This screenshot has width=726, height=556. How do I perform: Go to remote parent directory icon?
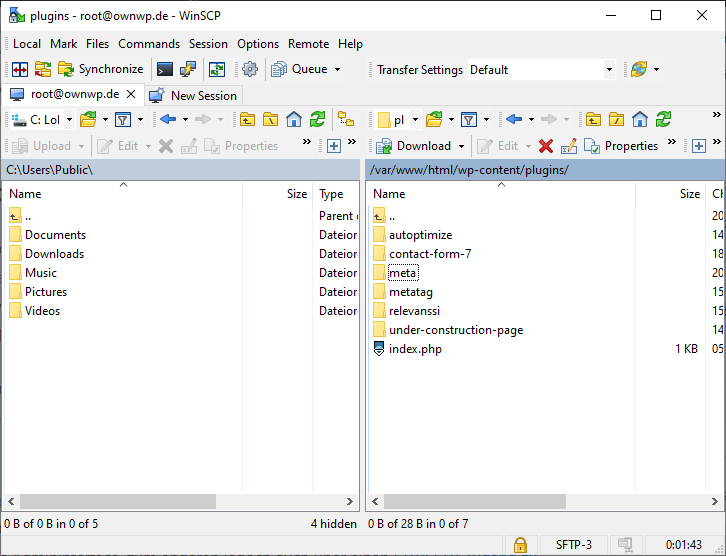(x=594, y=119)
